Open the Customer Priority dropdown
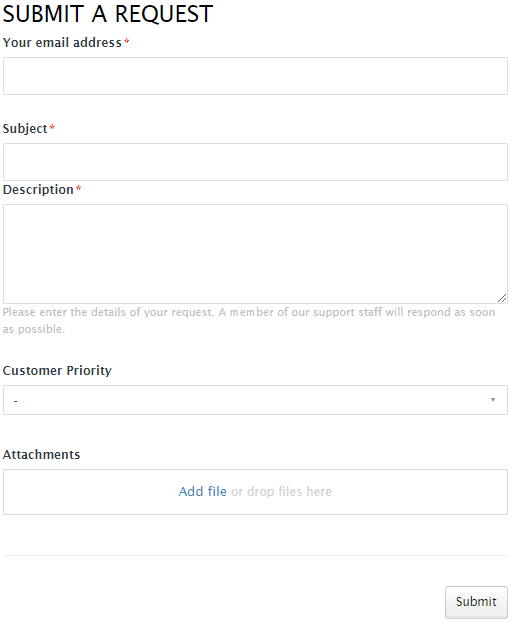Screen dimensions: 516x628 pos(255,400)
